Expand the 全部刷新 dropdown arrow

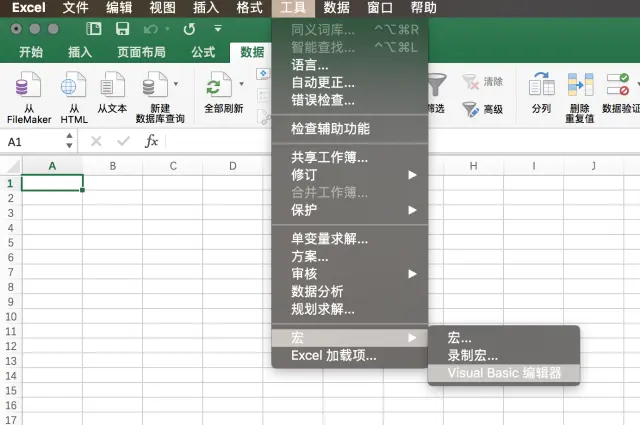click(241, 84)
